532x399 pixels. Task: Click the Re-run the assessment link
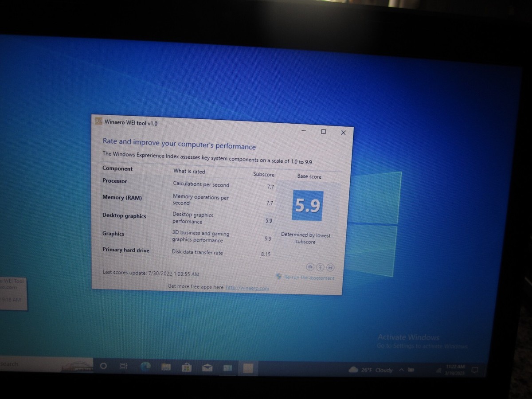[x=309, y=278]
